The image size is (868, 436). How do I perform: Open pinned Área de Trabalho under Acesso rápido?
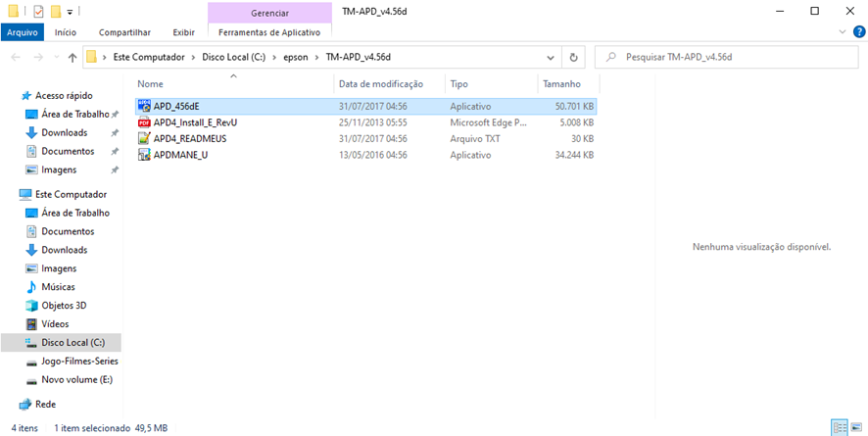pos(75,115)
